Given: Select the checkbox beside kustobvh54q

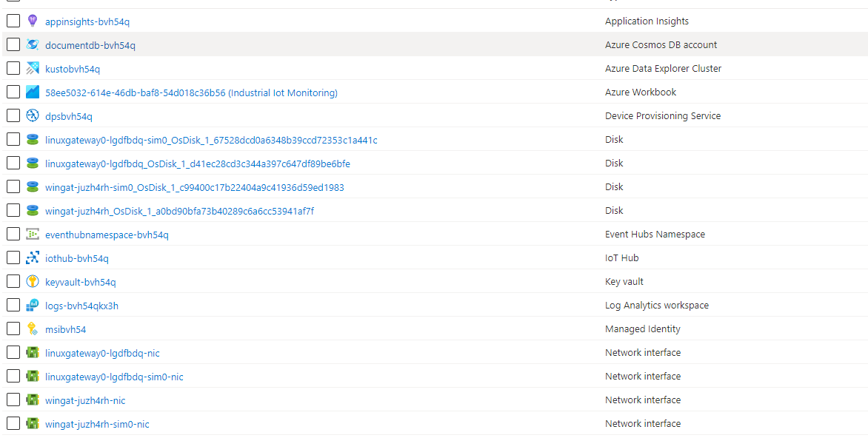Looking at the screenshot, I should click(13, 68).
